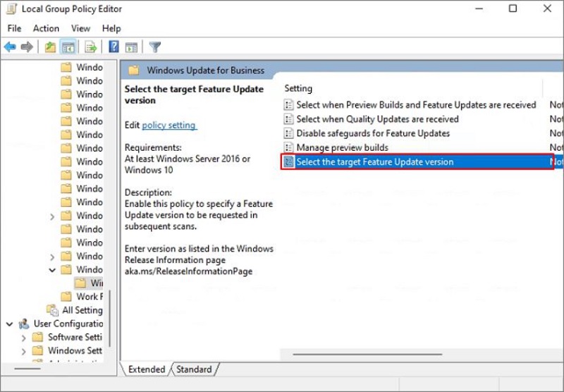Click the Back arrow in the toolbar
The height and width of the screenshot is (392, 564).
tap(10, 47)
